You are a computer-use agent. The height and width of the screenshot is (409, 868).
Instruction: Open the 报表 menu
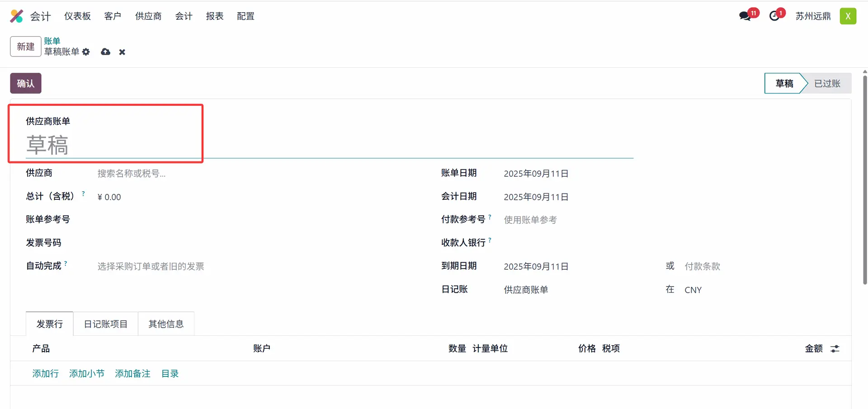[214, 16]
